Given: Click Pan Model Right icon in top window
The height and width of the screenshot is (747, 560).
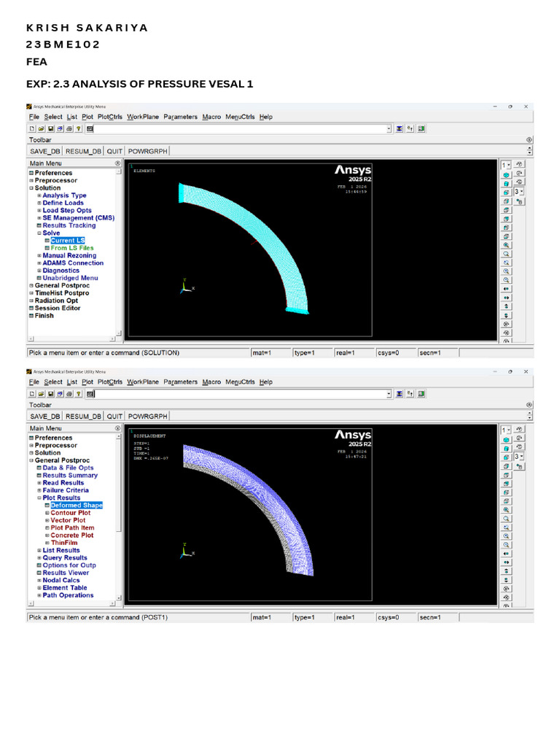Looking at the screenshot, I should tap(506, 298).
